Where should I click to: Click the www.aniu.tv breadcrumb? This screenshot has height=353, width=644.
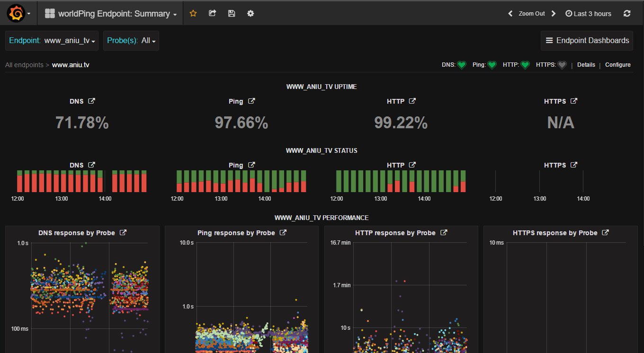[71, 65]
